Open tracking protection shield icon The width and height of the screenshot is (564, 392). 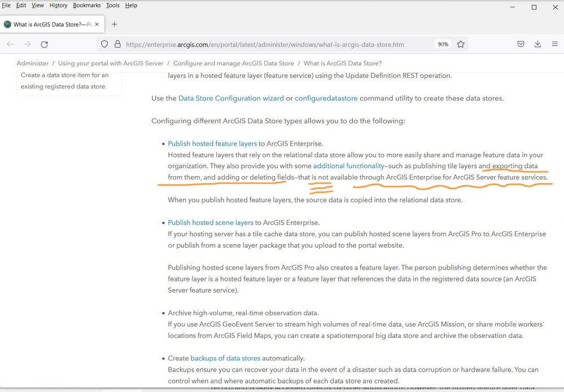tap(104, 44)
